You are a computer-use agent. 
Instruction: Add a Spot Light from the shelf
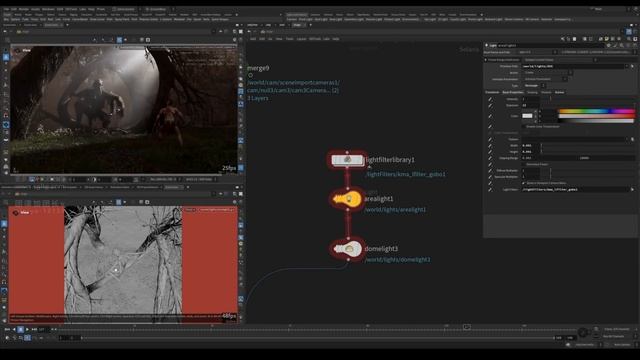pos(321,19)
